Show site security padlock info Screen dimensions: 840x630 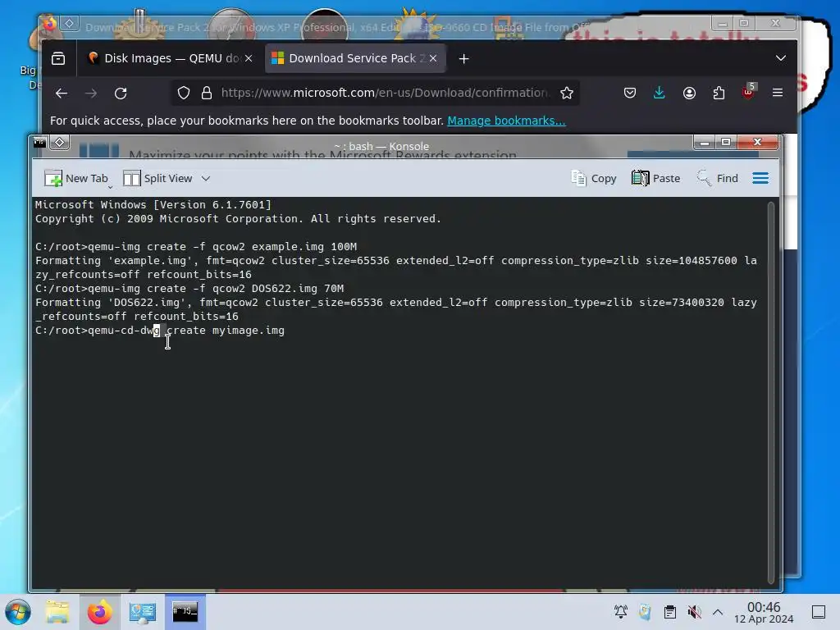(207, 94)
